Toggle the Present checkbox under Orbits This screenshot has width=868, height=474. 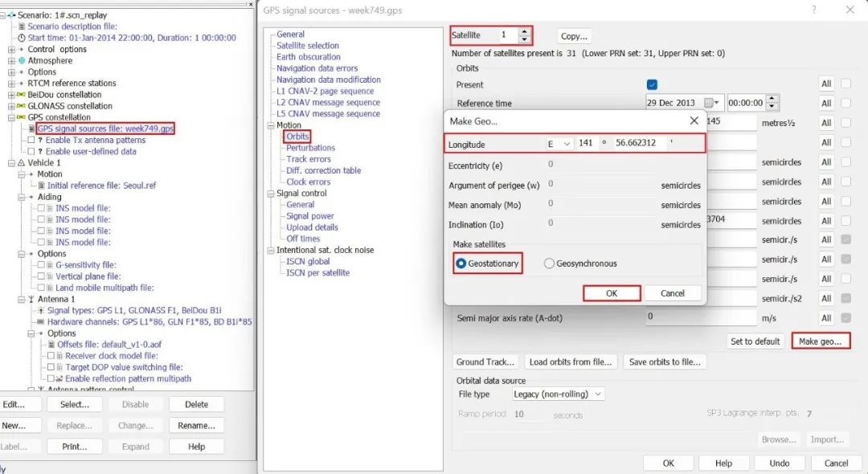[652, 84]
